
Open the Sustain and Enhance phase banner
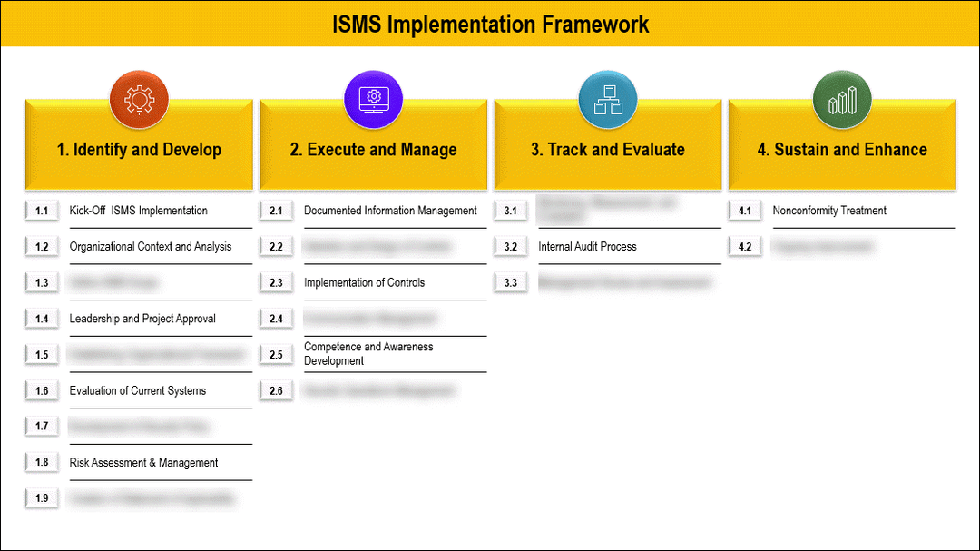(842, 150)
